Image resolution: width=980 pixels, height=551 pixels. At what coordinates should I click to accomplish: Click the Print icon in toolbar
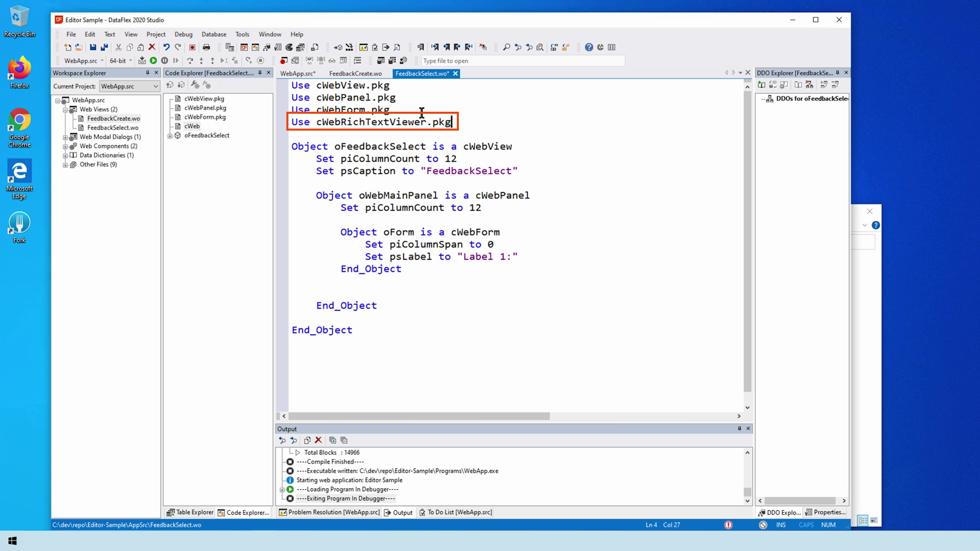pyautogui.click(x=206, y=47)
